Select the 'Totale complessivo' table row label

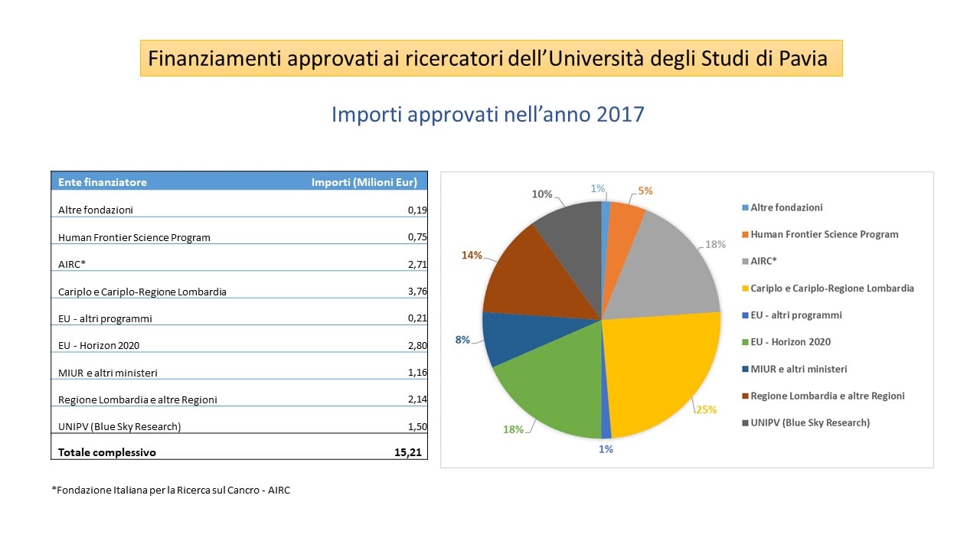tap(107, 452)
